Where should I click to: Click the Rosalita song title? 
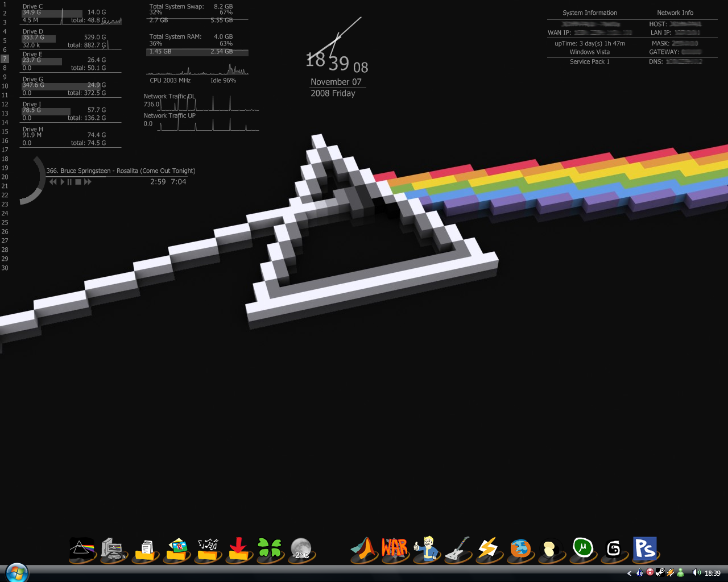[x=121, y=171]
